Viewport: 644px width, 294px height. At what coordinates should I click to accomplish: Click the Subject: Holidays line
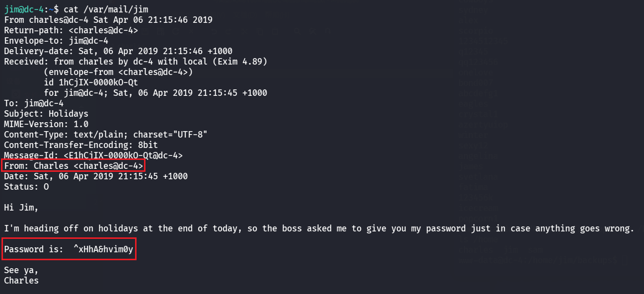(x=46, y=114)
